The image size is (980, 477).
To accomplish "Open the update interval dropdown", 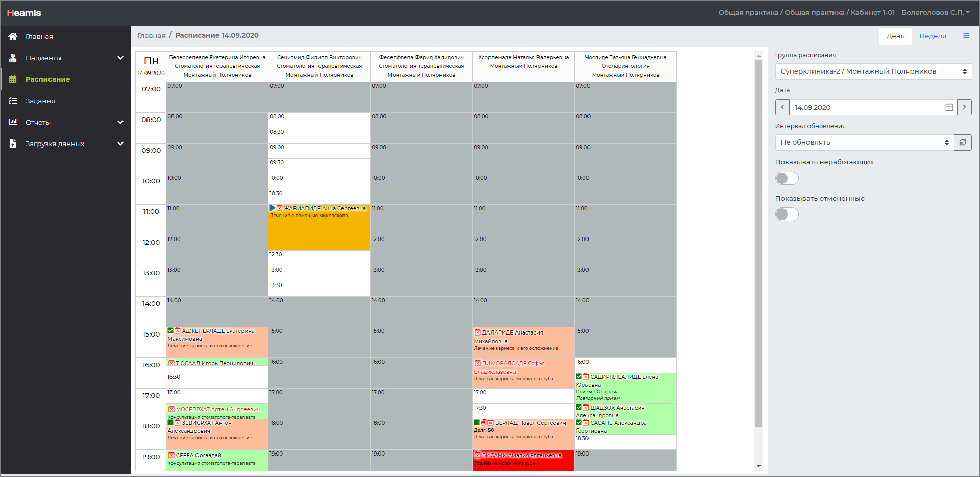I will [x=864, y=142].
